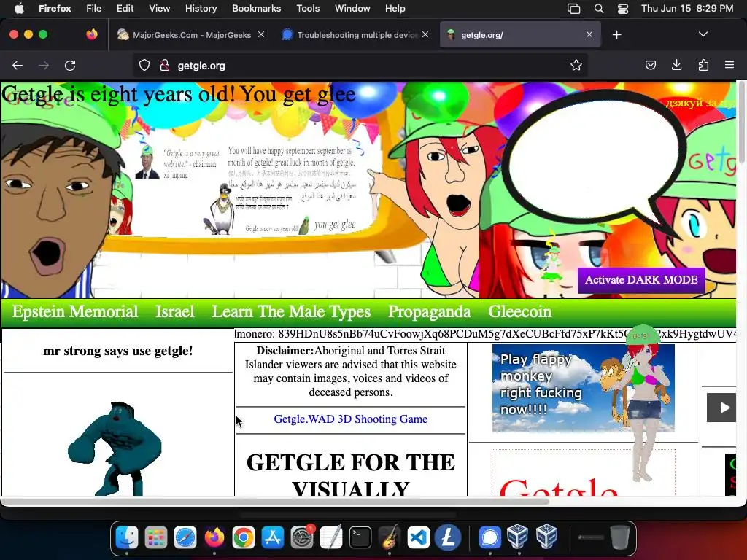Image resolution: width=747 pixels, height=560 pixels.
Task: Click the Play flappy monkey banner
Action: pyautogui.click(x=583, y=388)
